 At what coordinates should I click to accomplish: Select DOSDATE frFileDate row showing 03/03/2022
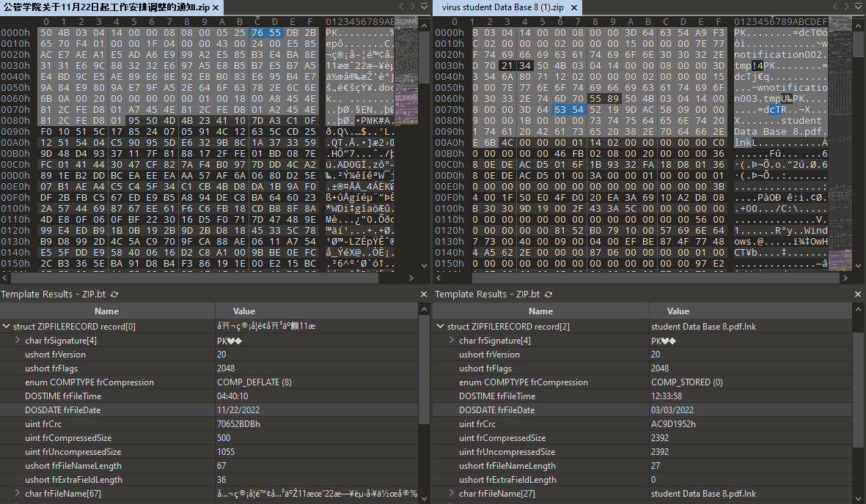click(645, 410)
